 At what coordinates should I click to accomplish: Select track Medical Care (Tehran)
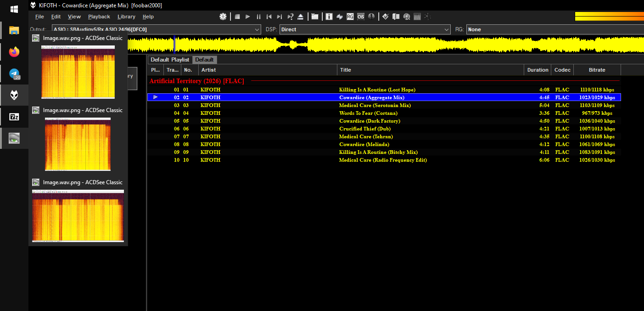384,136
